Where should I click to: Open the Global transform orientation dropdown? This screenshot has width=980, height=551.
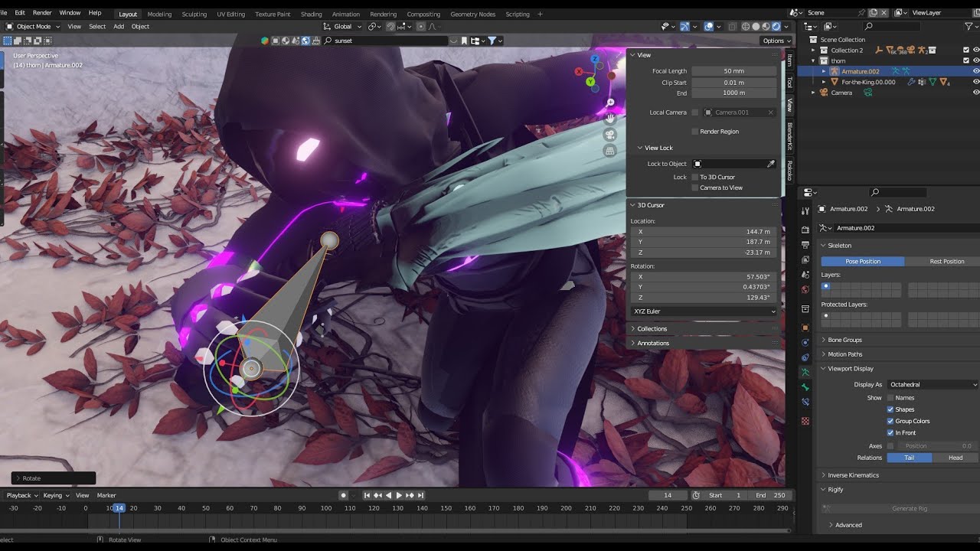click(342, 26)
